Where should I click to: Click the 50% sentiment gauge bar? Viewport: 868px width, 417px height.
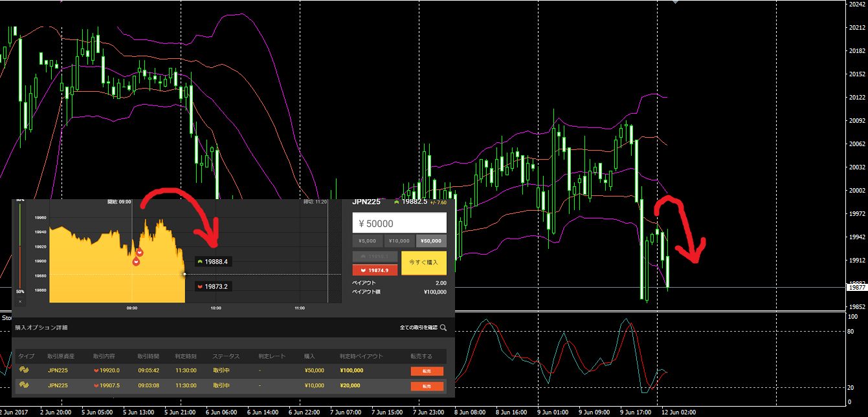tap(20, 246)
